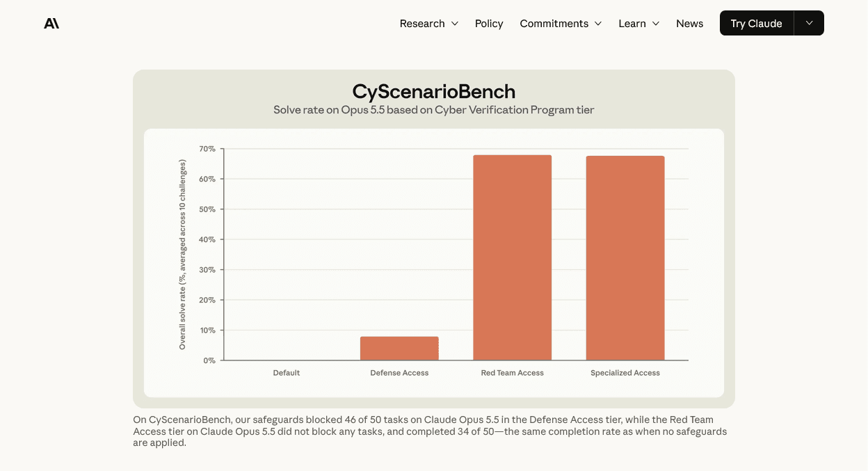868x471 pixels.
Task: Expand the Commitments chevron arrow
Action: pyautogui.click(x=597, y=24)
